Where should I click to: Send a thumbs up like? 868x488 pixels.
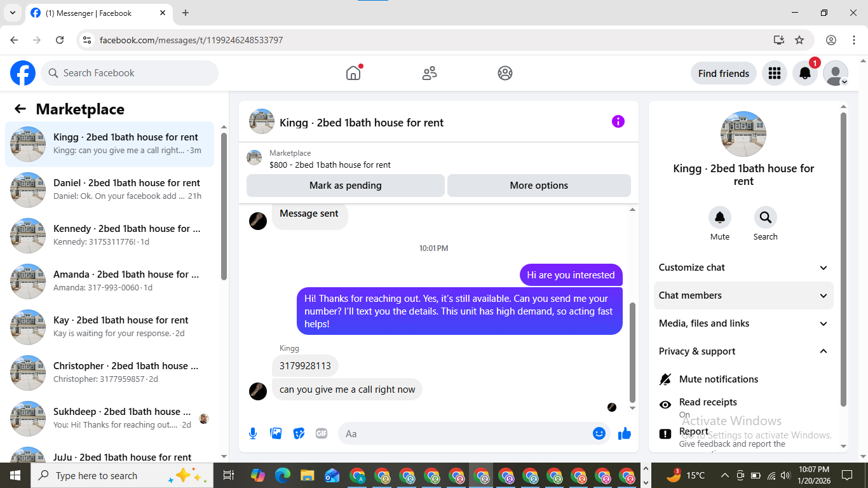[x=625, y=433]
